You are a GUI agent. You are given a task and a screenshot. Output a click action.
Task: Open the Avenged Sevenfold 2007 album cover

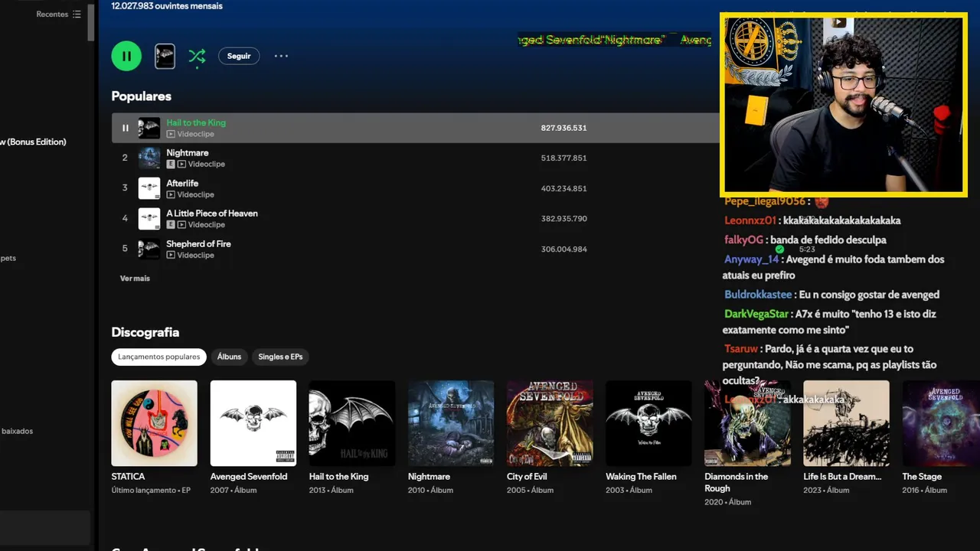[253, 423]
